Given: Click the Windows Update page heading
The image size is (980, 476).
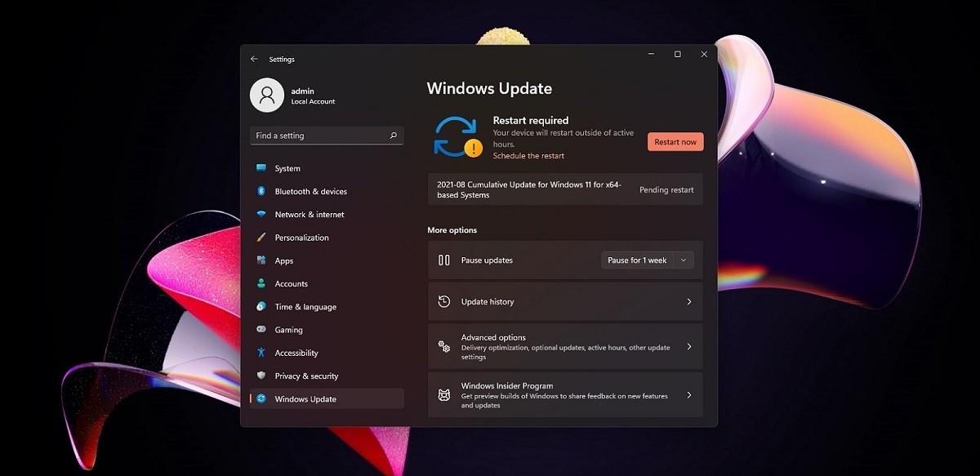Looking at the screenshot, I should tap(489, 88).
